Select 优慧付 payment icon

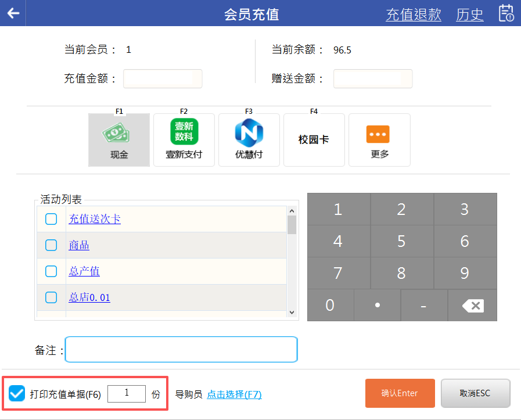[x=249, y=140]
